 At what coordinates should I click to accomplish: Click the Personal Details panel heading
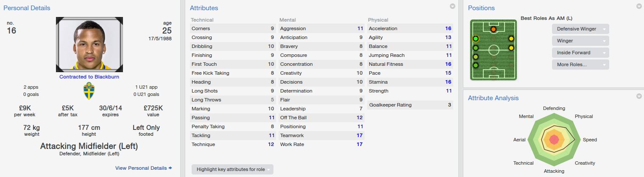point(26,8)
